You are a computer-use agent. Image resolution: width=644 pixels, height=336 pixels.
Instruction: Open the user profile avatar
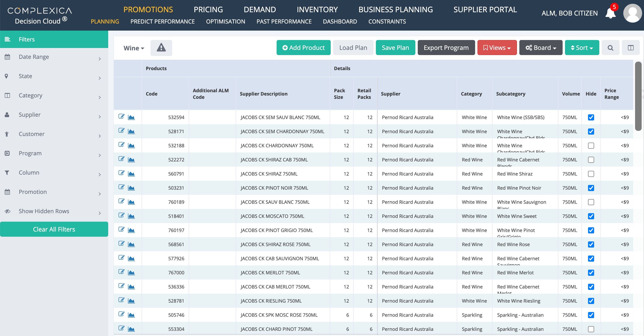pyautogui.click(x=632, y=13)
